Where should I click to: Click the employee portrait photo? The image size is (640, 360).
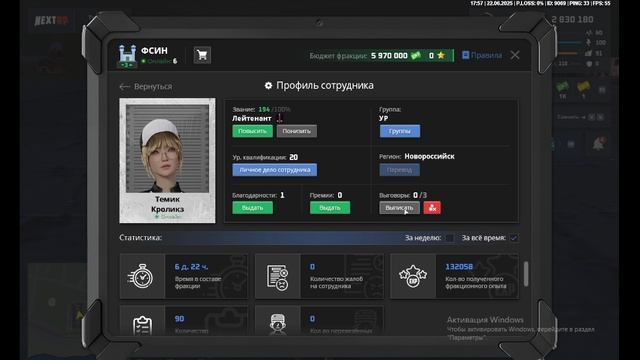167,149
